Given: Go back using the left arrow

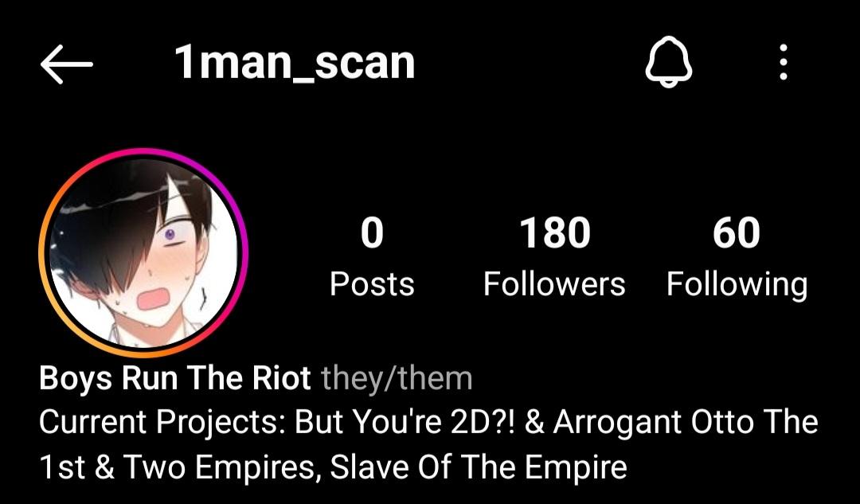Looking at the screenshot, I should [x=66, y=64].
